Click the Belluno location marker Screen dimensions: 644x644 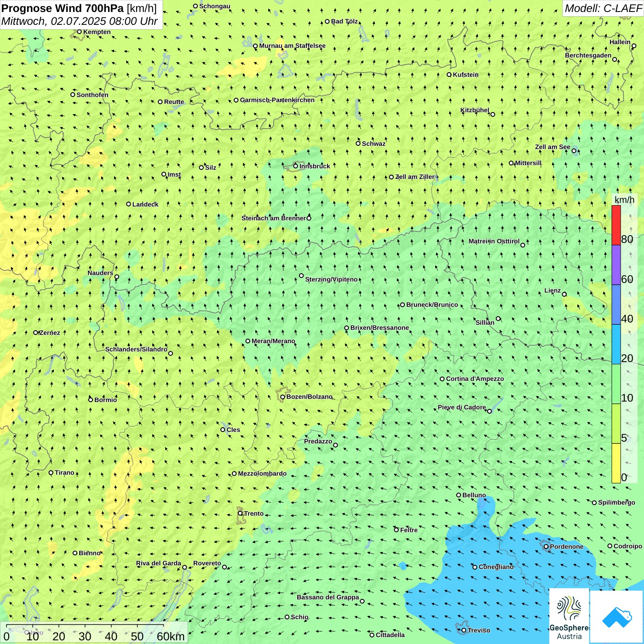pos(459,495)
